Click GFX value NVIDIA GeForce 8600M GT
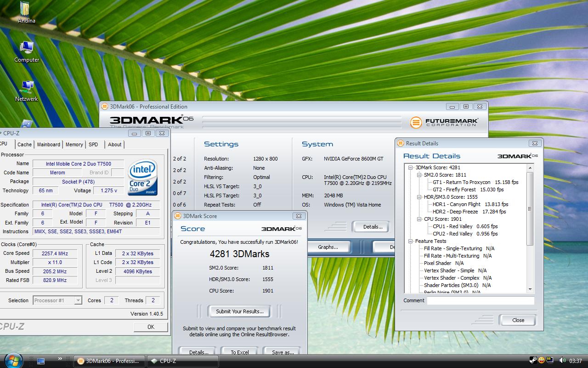This screenshot has height=368, width=588. tap(353, 159)
